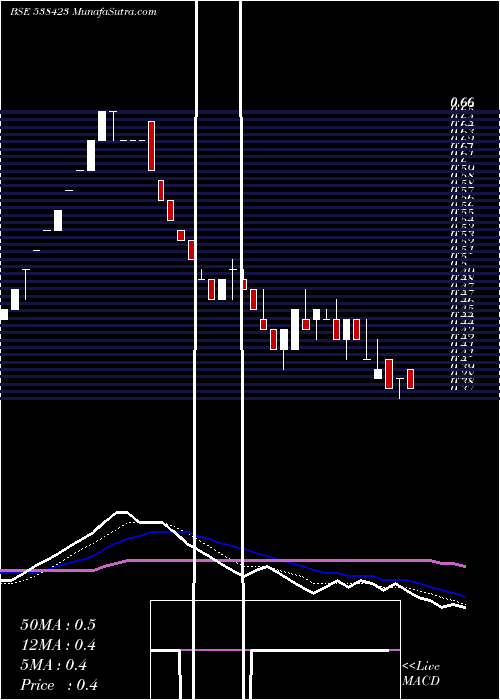Click the <<Live MACD label
The width and height of the screenshot is (500, 700).
[x=421, y=673]
